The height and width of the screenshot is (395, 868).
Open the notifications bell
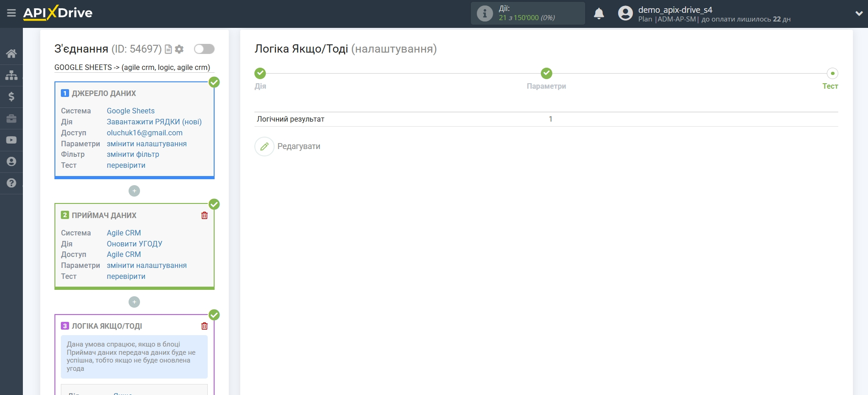coord(599,13)
